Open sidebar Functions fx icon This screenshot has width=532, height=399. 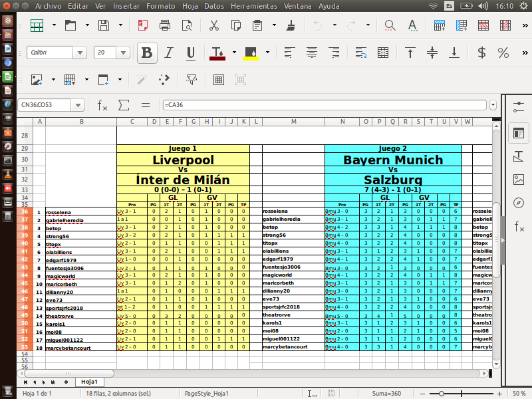point(519,226)
